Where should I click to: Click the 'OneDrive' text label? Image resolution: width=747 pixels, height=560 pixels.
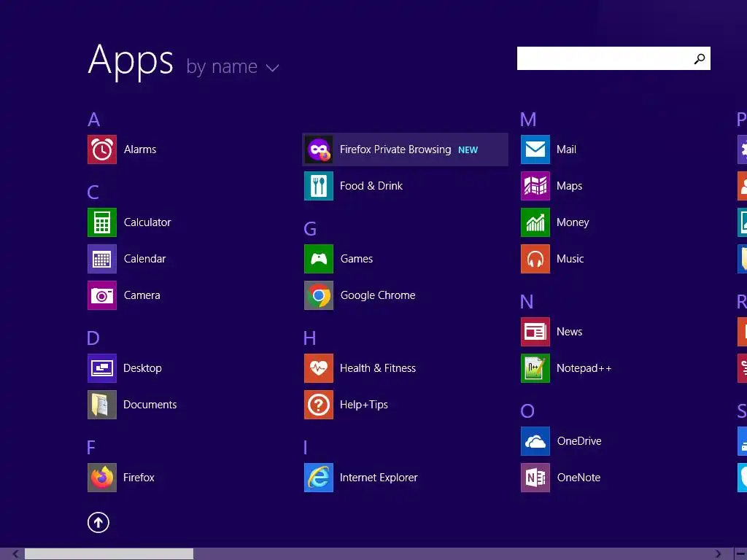point(579,441)
